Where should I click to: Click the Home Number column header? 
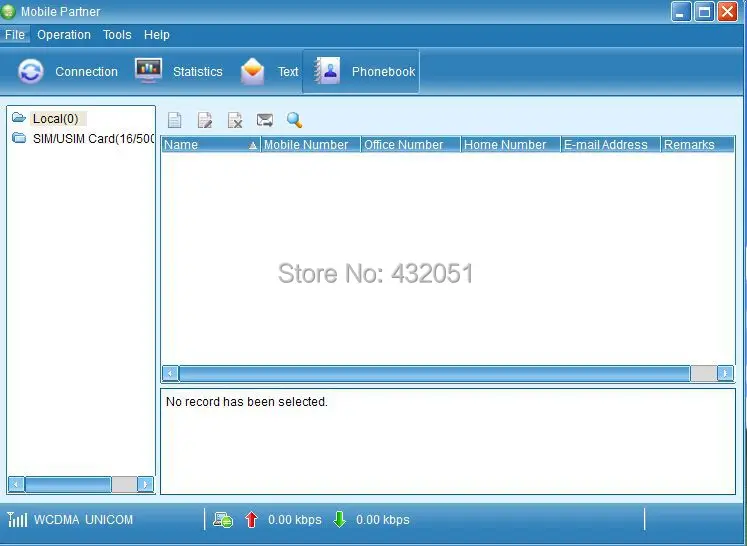(511, 144)
